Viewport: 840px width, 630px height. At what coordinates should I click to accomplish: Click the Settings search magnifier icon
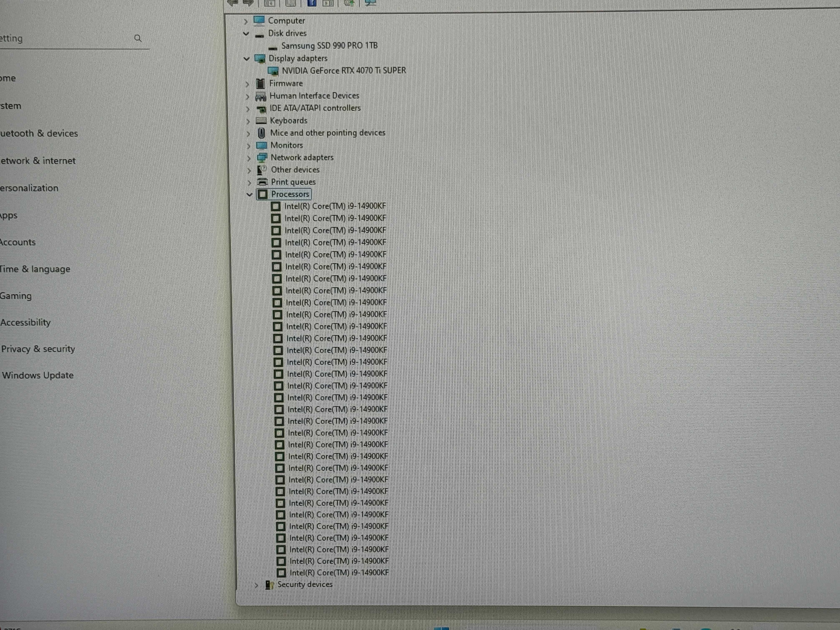138,38
